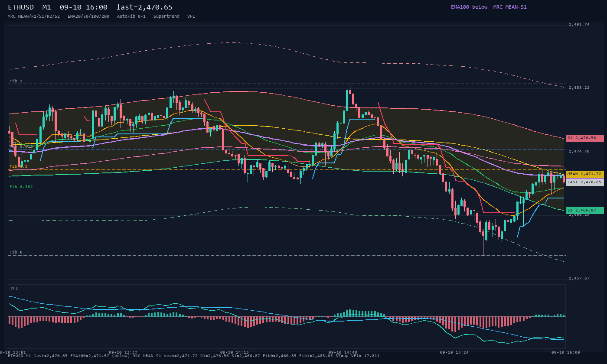Viewport: 607px width, 364px height.
Task: Click the MRC MEAN-S1 status at top right
Action: pyautogui.click(x=510, y=7)
